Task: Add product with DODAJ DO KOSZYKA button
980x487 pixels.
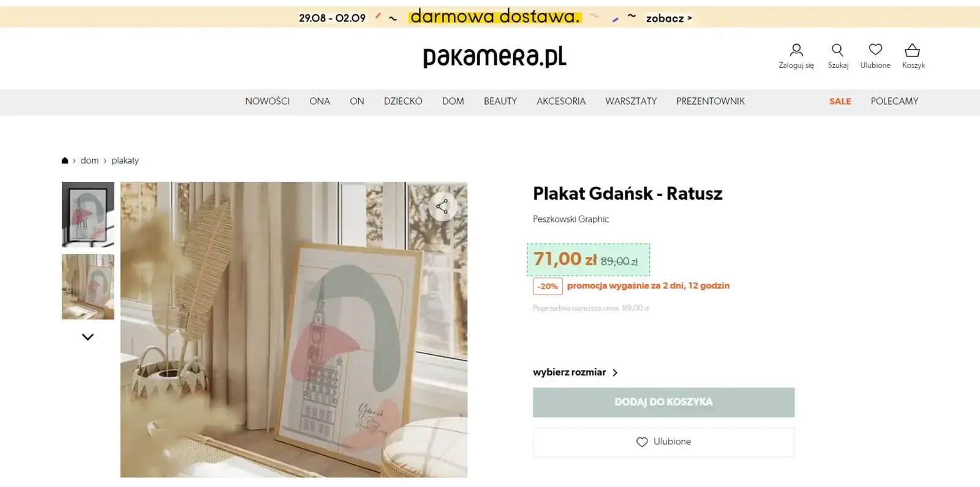Action: tap(663, 402)
